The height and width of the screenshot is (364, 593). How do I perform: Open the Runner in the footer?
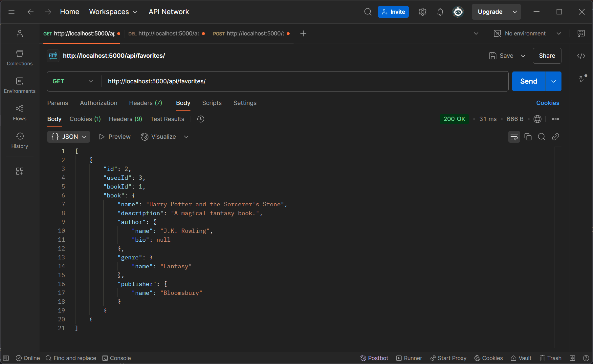[x=409, y=358]
